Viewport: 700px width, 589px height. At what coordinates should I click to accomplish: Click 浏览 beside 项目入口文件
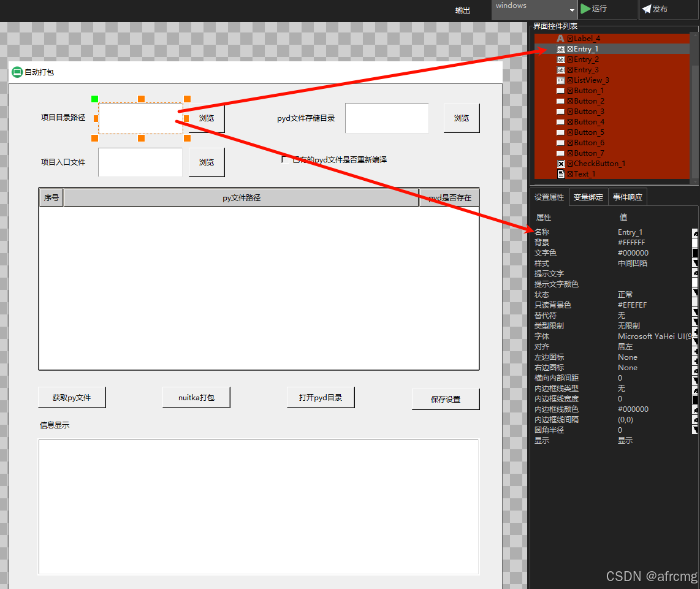pyautogui.click(x=206, y=162)
